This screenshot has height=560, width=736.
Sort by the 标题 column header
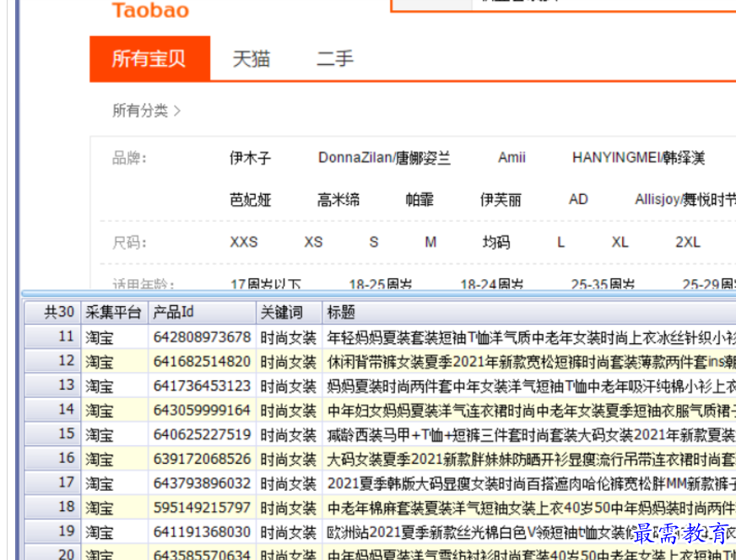[529, 312]
